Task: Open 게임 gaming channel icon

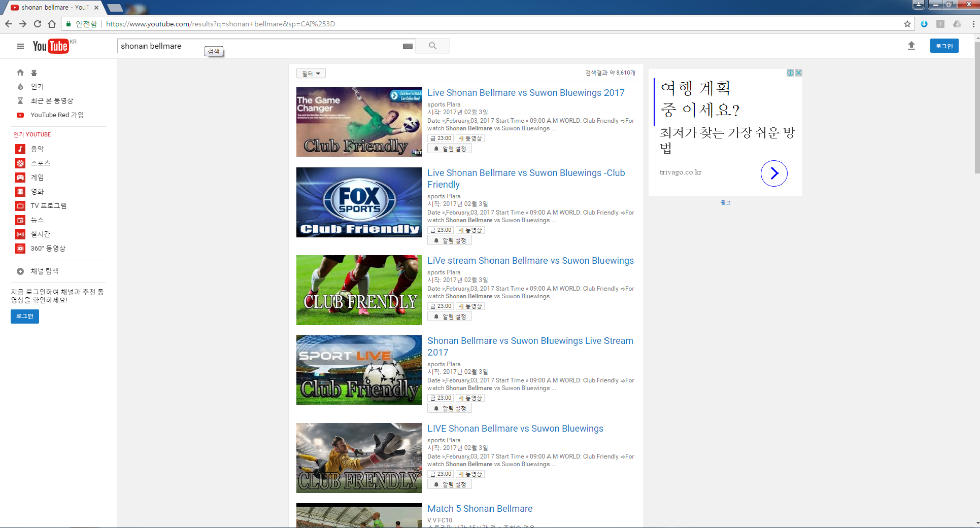Action: pos(20,177)
